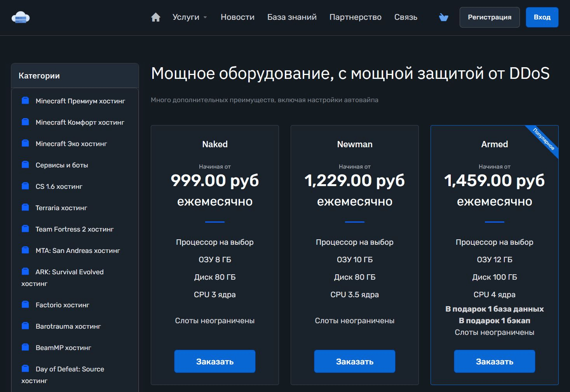This screenshot has height=392, width=570.
Task: Click the icon beside Day of Defeat: Source
Action: [25, 369]
